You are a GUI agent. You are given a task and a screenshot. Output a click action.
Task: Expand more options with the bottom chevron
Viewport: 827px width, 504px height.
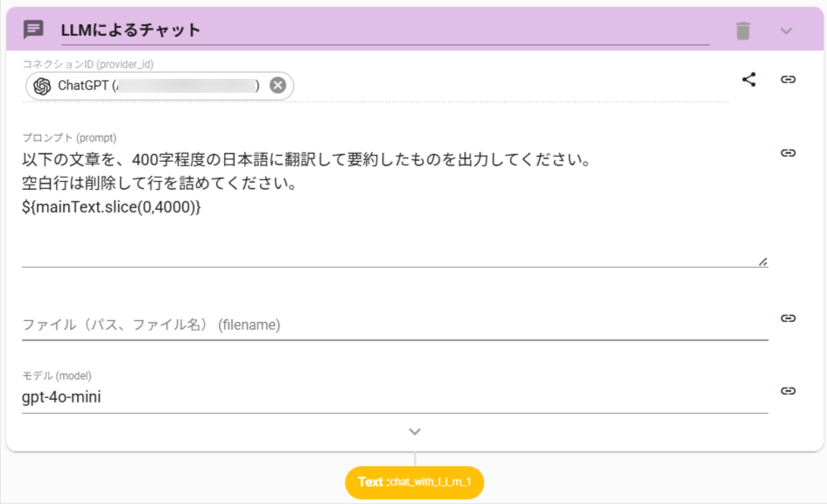[x=415, y=431]
